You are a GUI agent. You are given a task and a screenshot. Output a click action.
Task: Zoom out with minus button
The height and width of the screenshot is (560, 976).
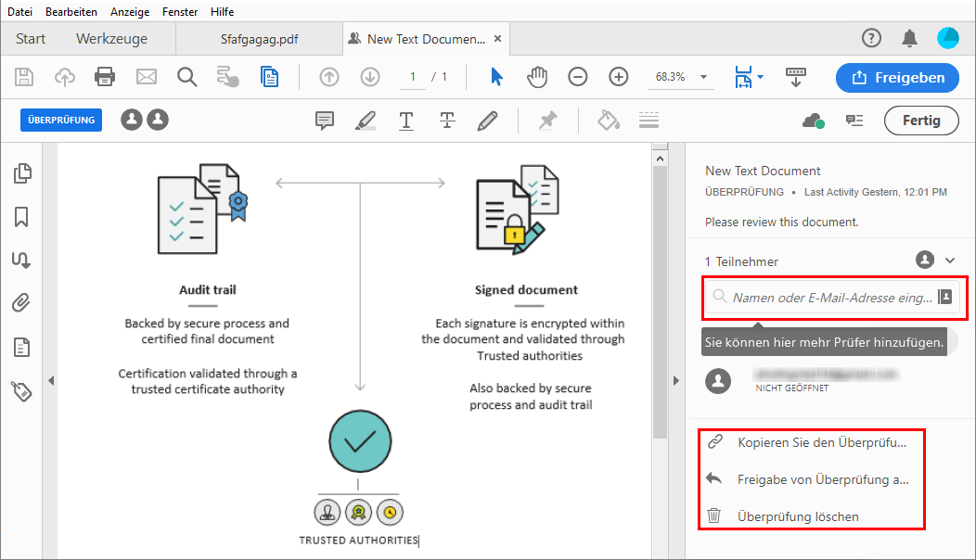[578, 77]
